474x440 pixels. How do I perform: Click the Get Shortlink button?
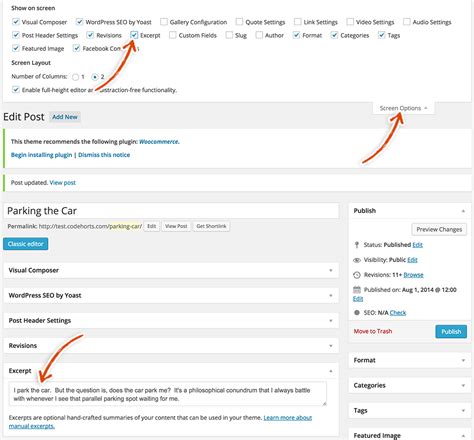211,226
